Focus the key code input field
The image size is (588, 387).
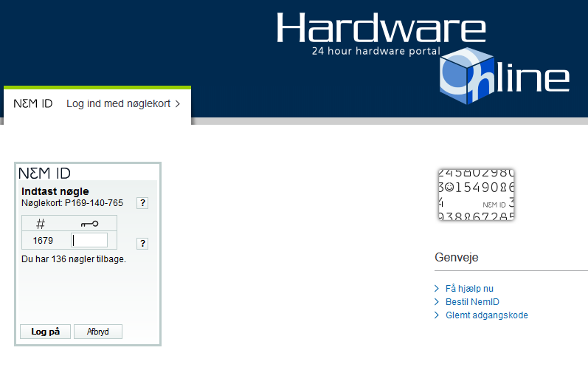point(89,240)
